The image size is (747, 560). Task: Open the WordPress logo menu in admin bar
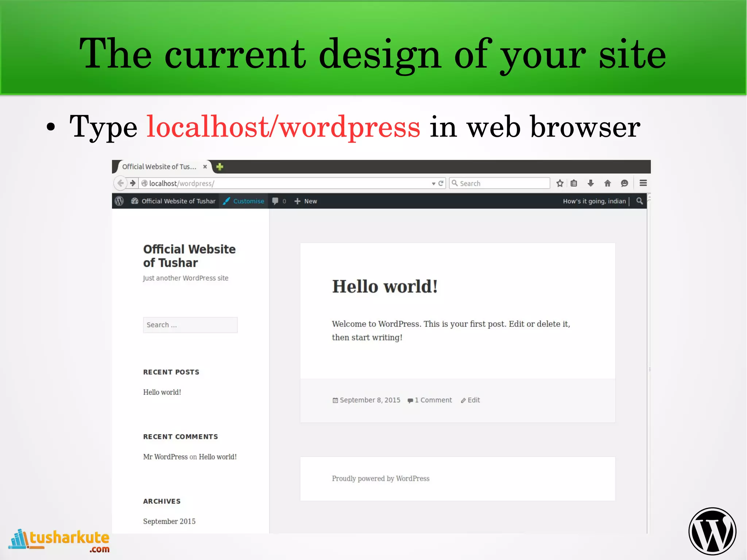pos(119,201)
